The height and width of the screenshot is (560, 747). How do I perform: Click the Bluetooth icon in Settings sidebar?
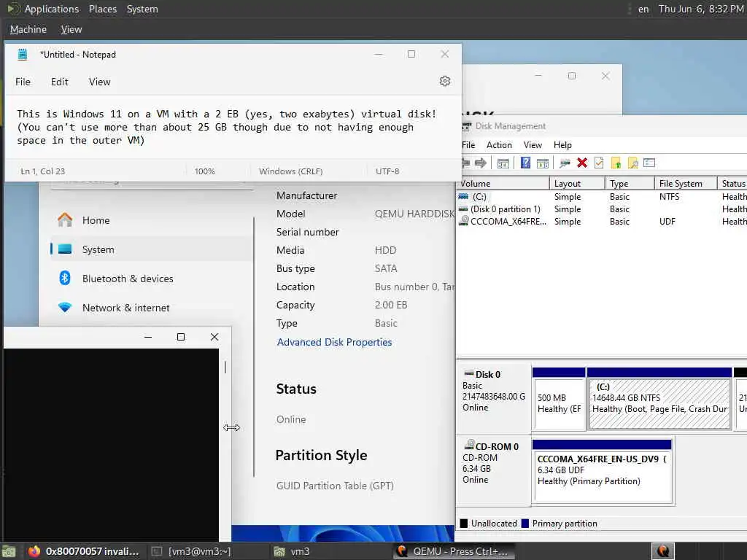tap(65, 278)
